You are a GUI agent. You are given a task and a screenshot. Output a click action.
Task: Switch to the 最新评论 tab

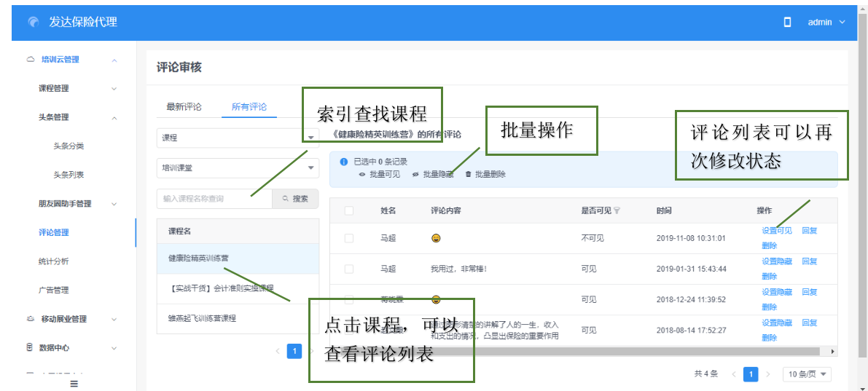184,107
